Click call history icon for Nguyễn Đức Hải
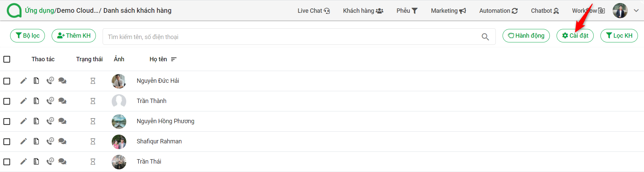The width and height of the screenshot is (644, 172). (50, 80)
